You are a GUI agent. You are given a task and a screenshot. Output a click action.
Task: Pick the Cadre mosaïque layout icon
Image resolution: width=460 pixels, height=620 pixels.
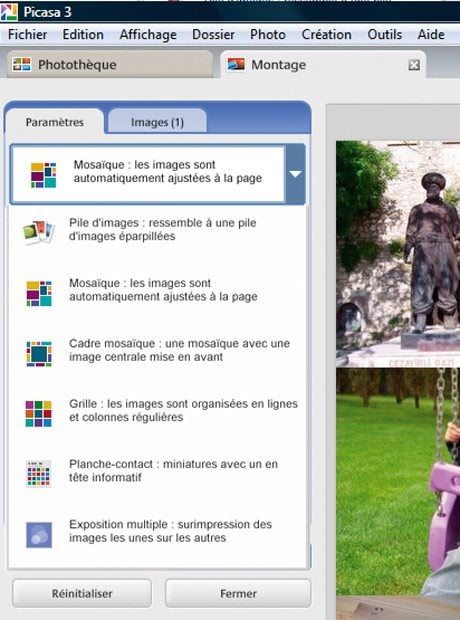click(x=39, y=354)
